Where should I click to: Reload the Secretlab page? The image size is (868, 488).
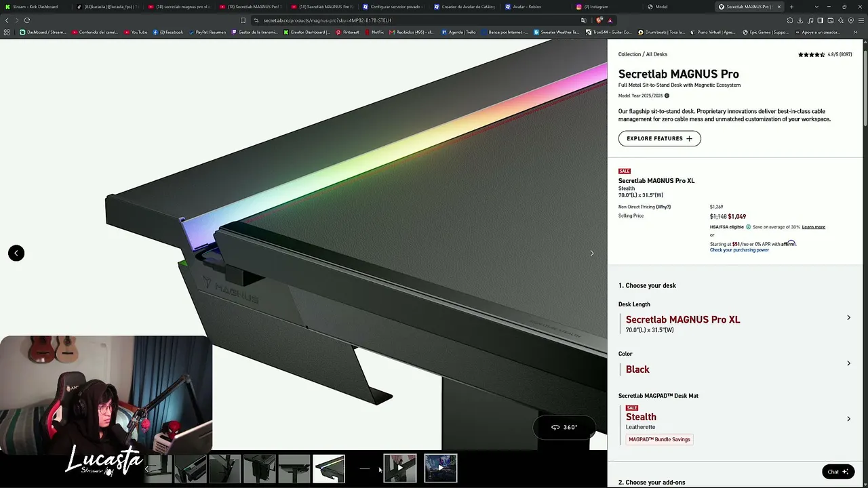click(27, 20)
